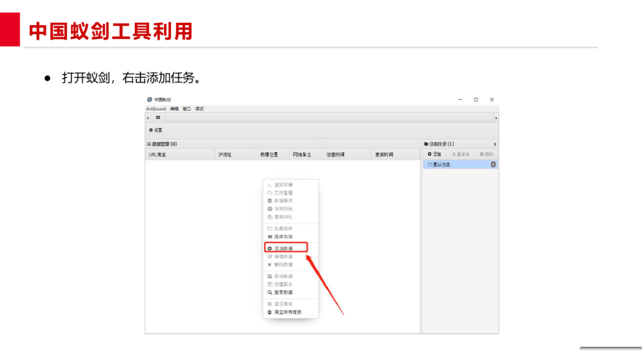Collapse the 分类目录 panel with the chevron
Screen dimensions: 644x363
point(494,144)
